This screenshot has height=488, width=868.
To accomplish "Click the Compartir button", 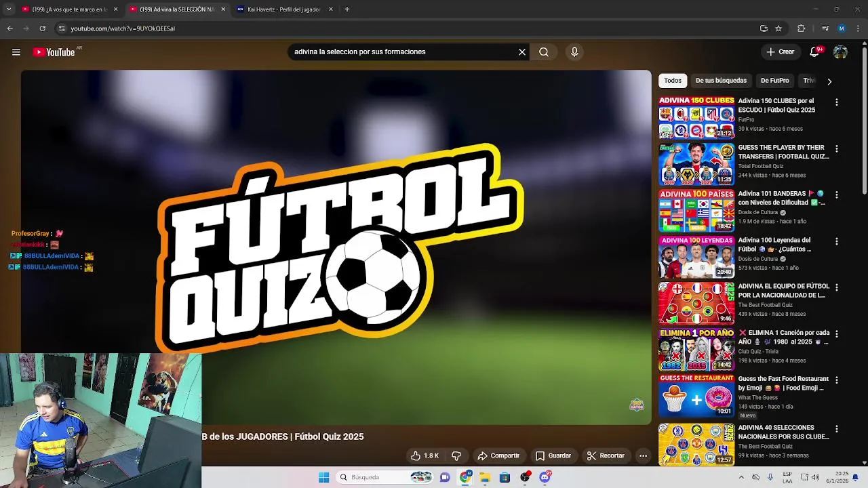I will point(498,455).
